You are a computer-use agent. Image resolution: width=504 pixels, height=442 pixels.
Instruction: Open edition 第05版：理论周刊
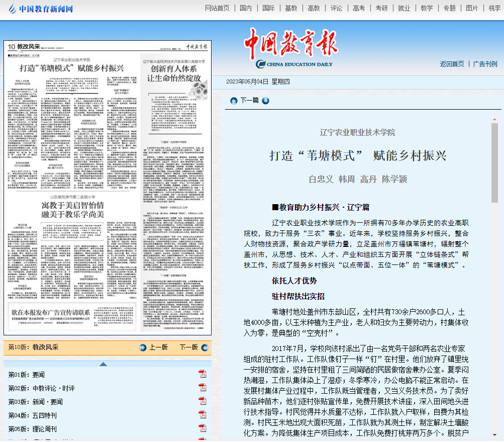[x=33, y=429]
